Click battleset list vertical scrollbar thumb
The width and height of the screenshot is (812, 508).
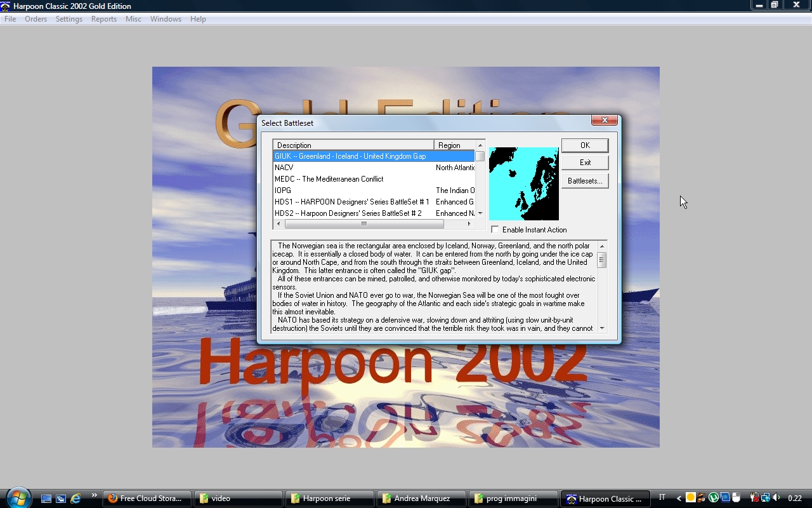(480, 156)
